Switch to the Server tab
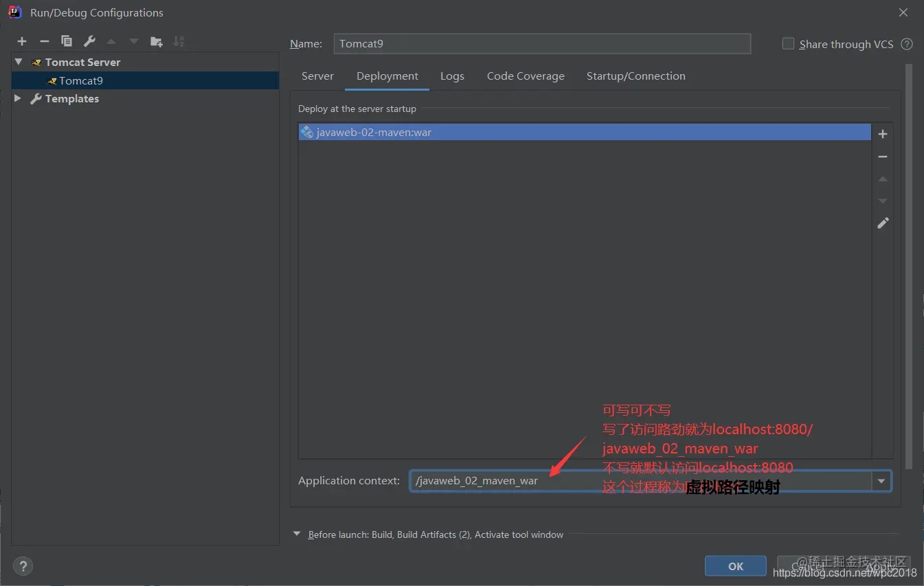The height and width of the screenshot is (586, 924). tap(317, 76)
